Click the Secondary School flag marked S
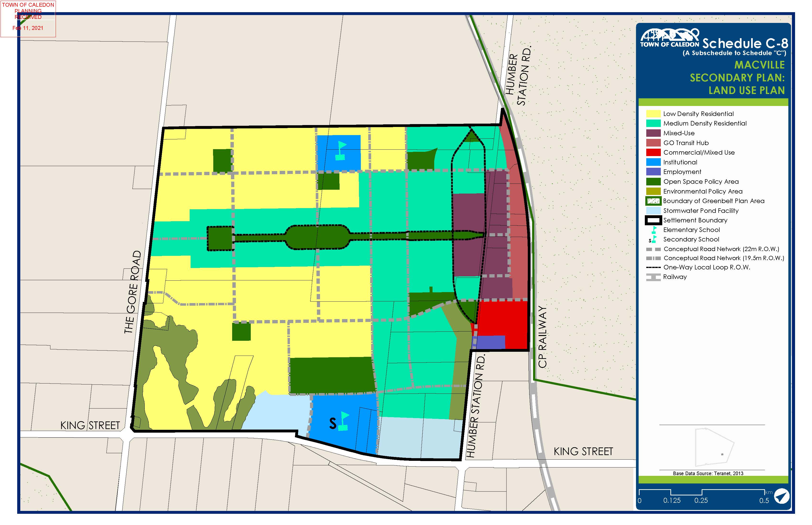 [340, 421]
